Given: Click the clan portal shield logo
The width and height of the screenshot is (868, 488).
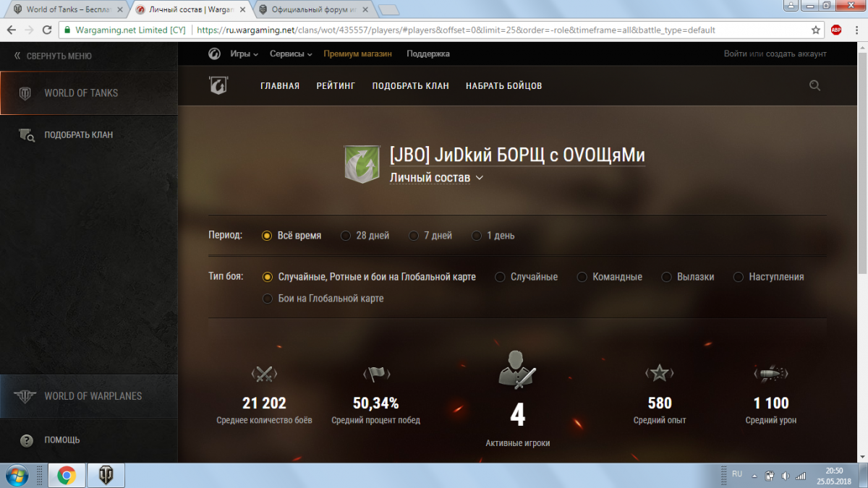Looking at the screenshot, I should [218, 85].
